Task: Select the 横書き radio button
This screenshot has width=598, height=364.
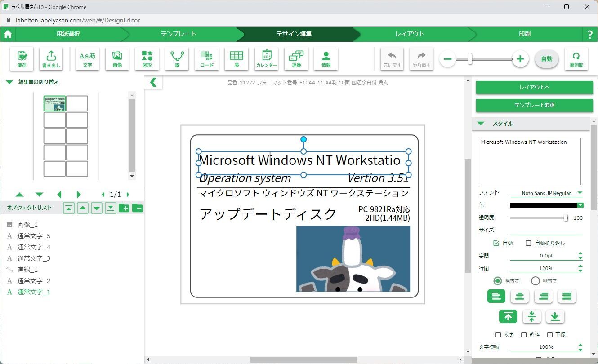Action: (498, 281)
